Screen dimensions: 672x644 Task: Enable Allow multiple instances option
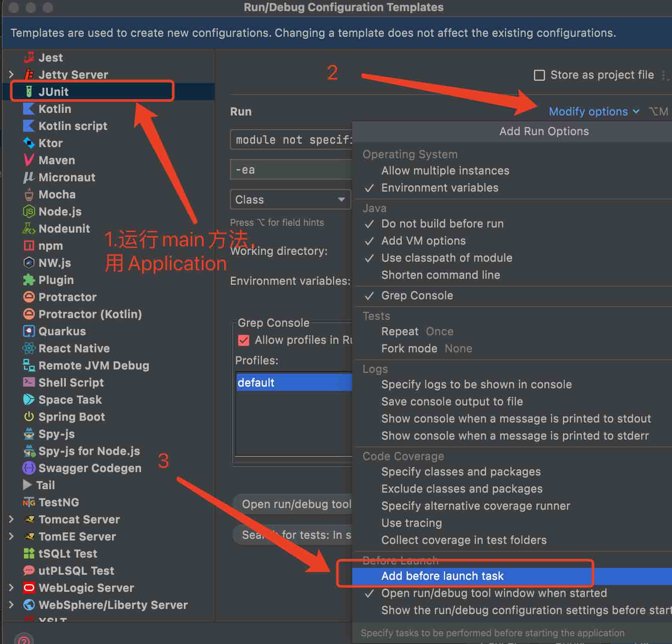[x=445, y=171]
